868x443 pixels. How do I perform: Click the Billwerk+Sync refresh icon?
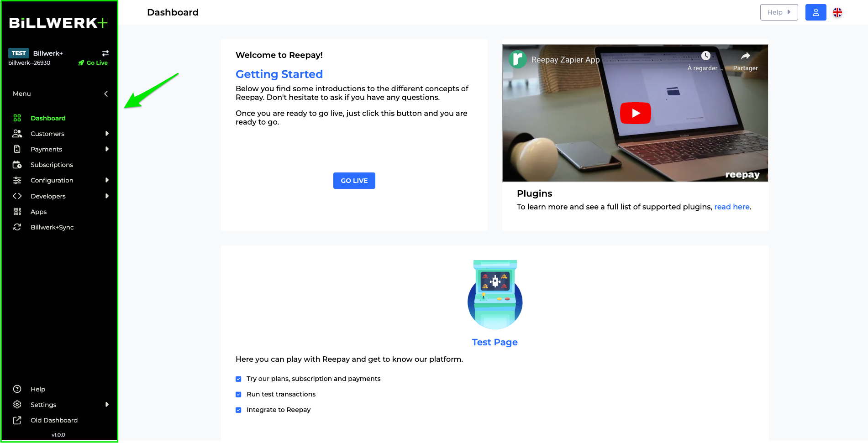17,227
